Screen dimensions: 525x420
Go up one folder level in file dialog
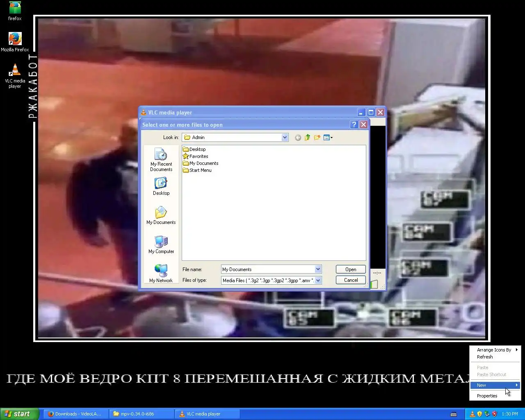point(307,138)
